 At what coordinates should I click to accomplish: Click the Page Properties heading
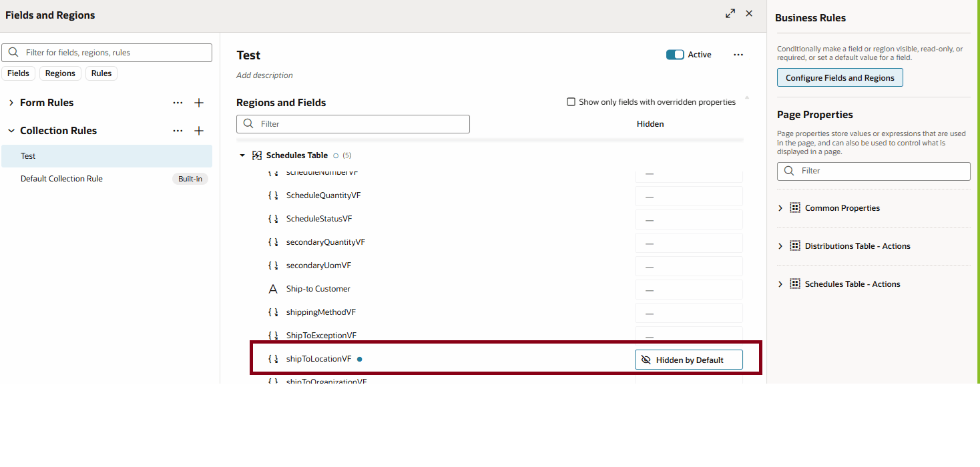(x=815, y=115)
